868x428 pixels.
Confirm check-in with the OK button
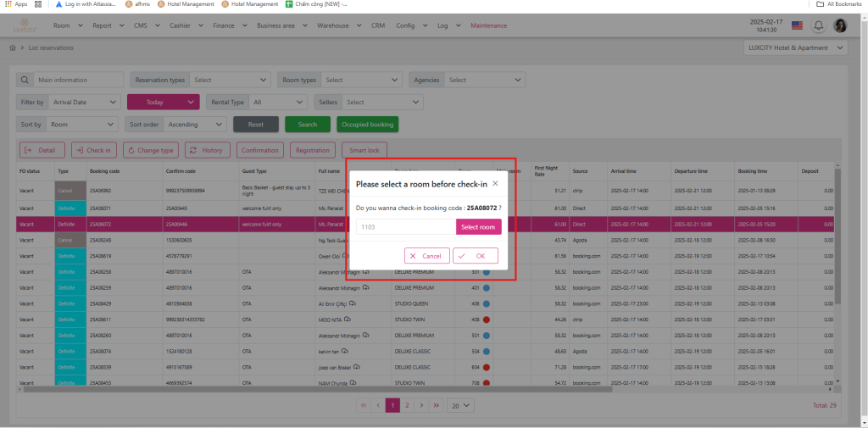(x=476, y=256)
